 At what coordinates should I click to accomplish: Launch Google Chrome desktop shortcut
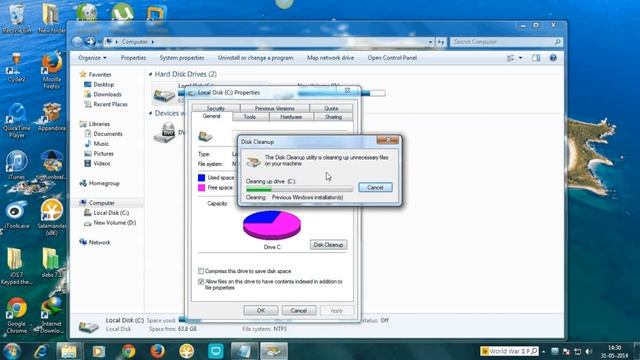(16, 315)
